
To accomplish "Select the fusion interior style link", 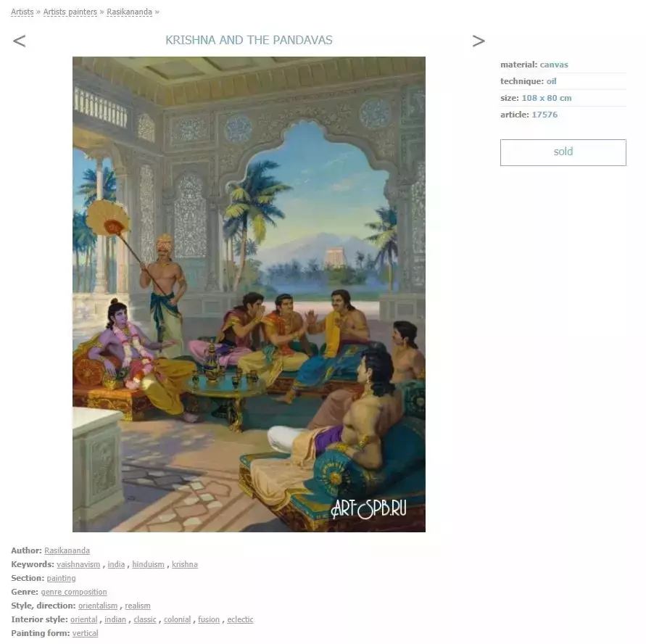I will 209,619.
